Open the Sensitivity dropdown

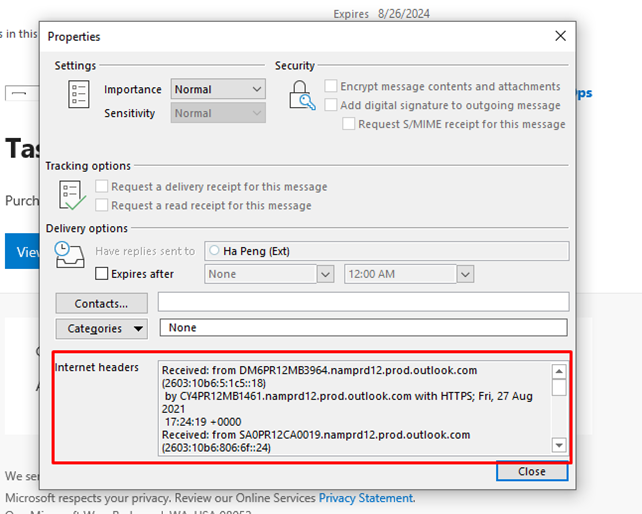coord(218,113)
